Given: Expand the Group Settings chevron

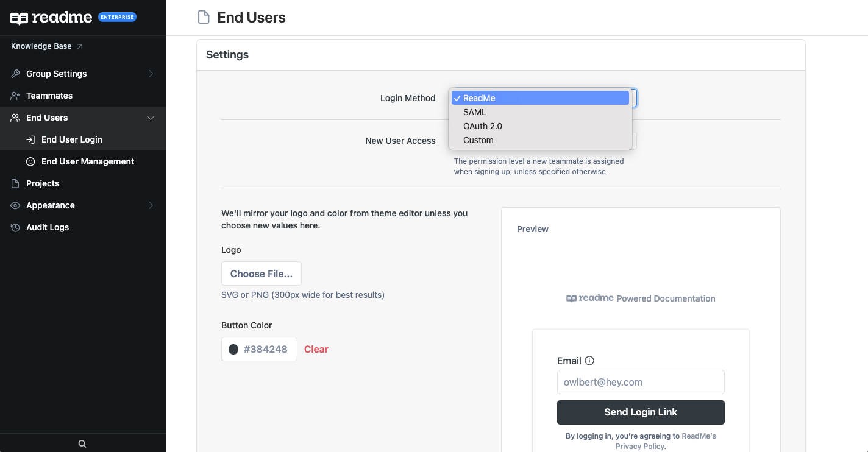Looking at the screenshot, I should click(x=151, y=74).
